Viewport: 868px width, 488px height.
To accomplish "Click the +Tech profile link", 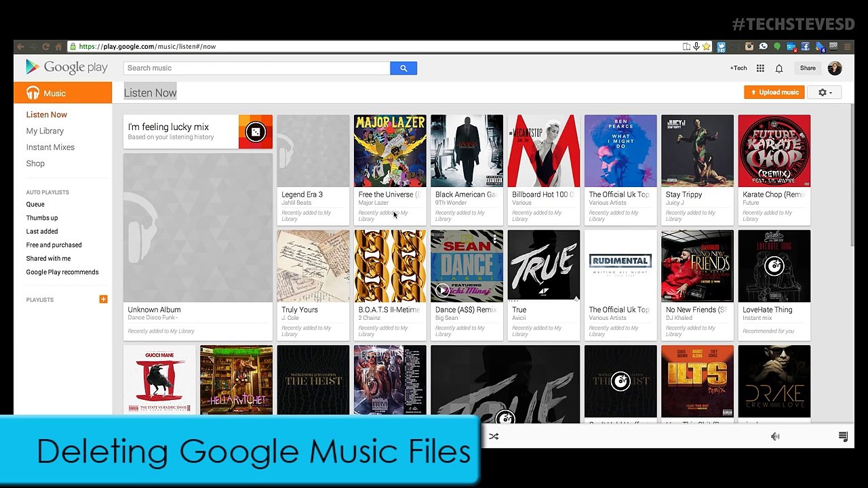I will 738,68.
